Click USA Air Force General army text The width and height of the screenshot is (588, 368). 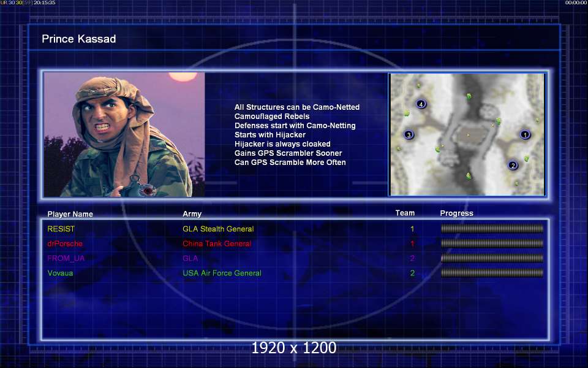tap(222, 274)
